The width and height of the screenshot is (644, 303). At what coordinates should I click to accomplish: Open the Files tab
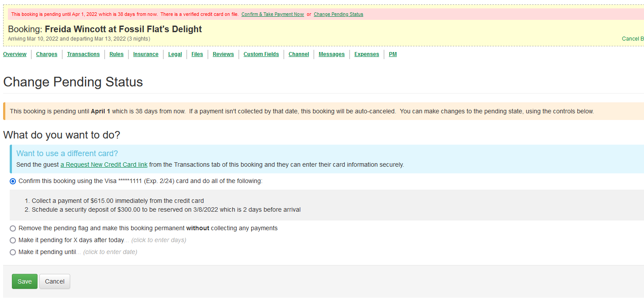pyautogui.click(x=197, y=54)
